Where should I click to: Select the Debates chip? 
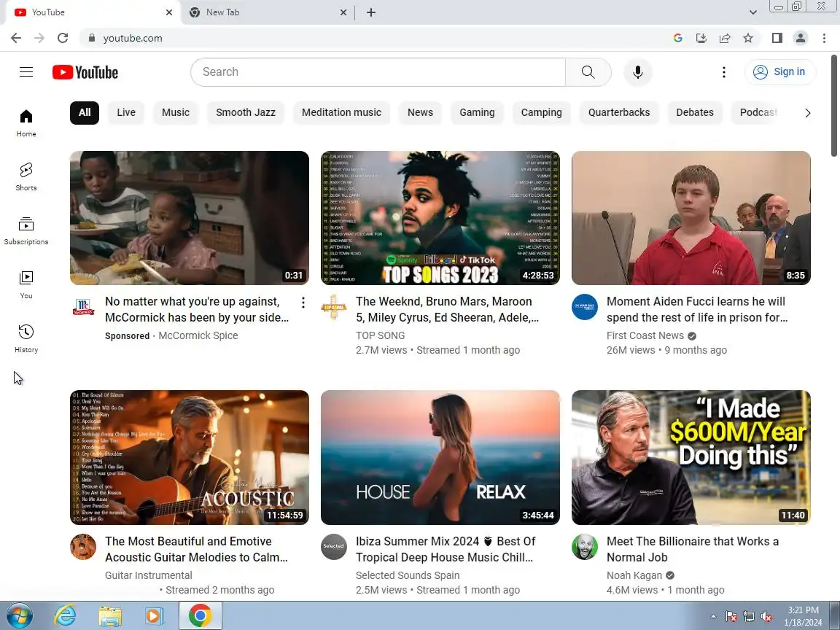(x=694, y=112)
